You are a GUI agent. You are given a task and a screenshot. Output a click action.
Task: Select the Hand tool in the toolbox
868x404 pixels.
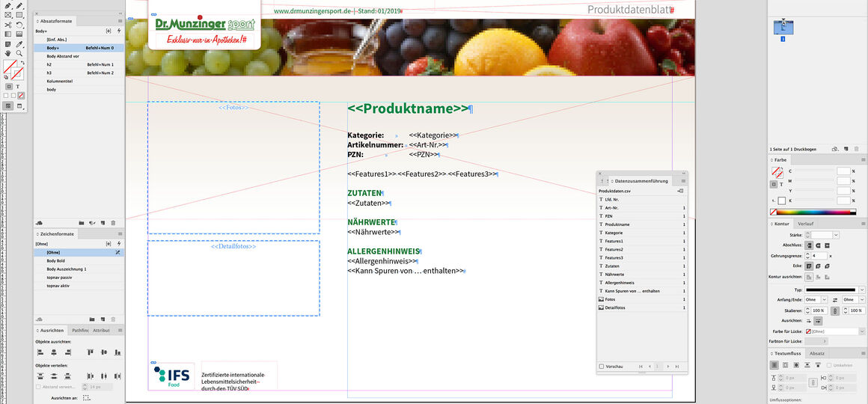8,53
